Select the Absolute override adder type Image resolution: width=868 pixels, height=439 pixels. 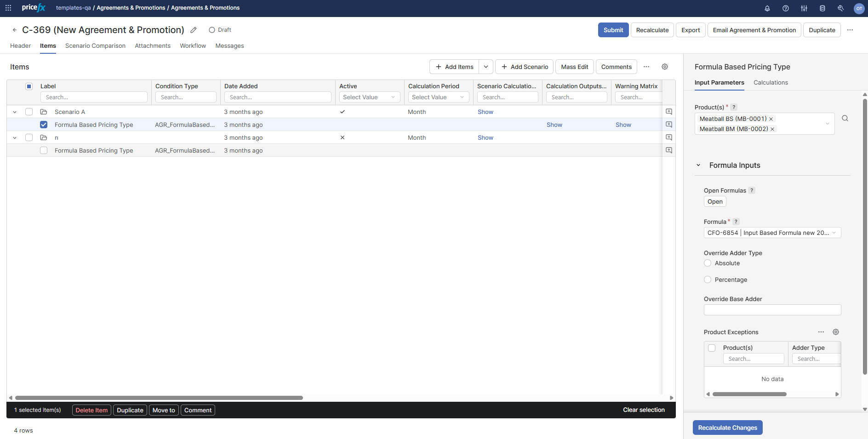[708, 263]
